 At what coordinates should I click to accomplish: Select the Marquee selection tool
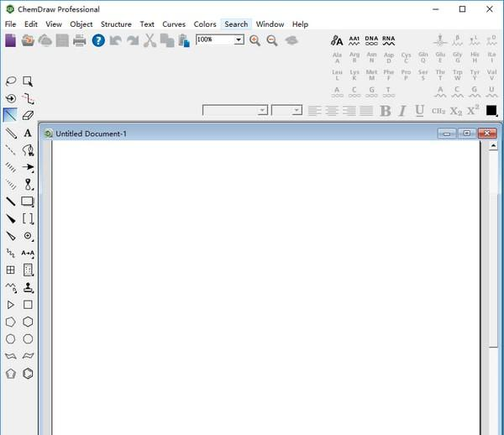[x=28, y=81]
